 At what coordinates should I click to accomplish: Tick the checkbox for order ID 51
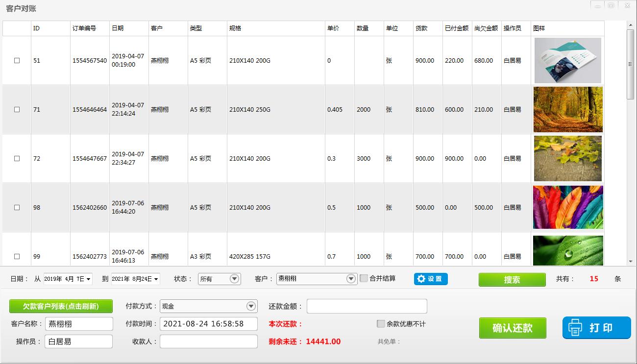pos(17,61)
